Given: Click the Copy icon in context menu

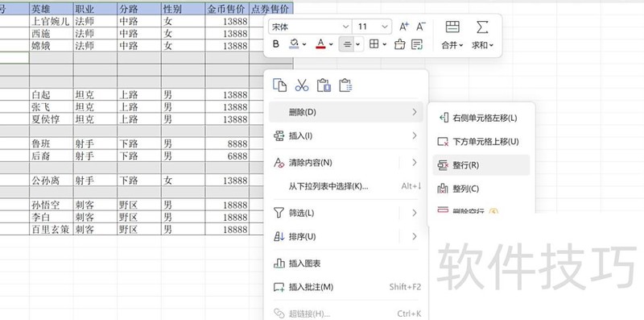Looking at the screenshot, I should [279, 85].
